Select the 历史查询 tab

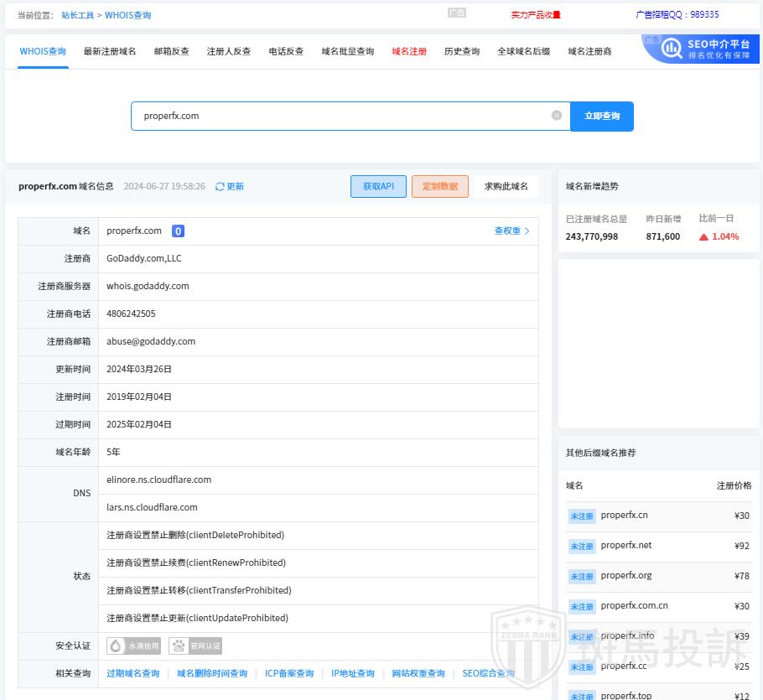462,51
